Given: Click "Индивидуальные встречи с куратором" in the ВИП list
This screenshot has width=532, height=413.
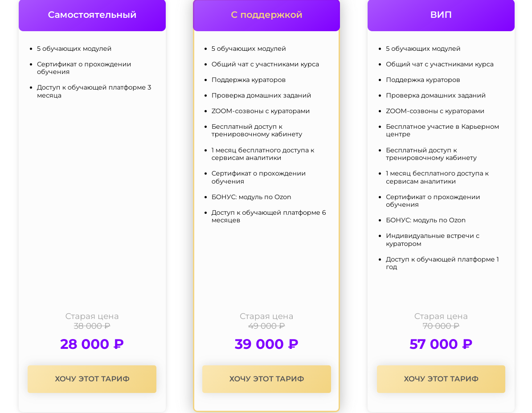Looking at the screenshot, I should [x=433, y=240].
